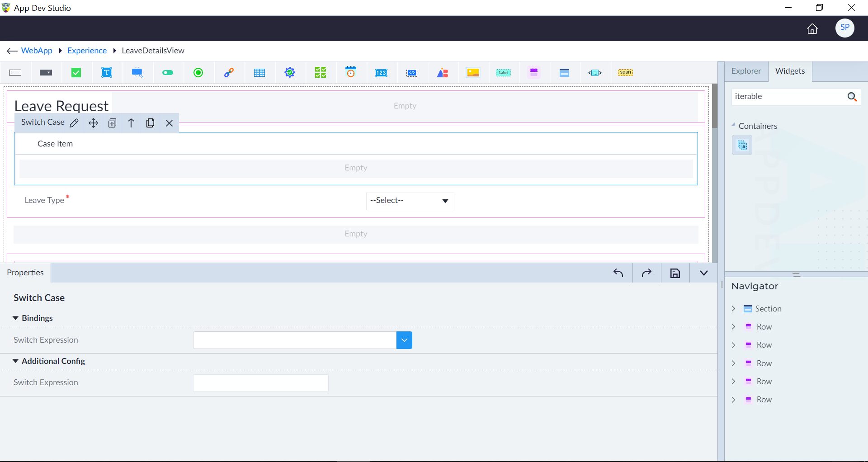Add the Label widget
Viewport: 868px width, 462px height.
(503, 73)
